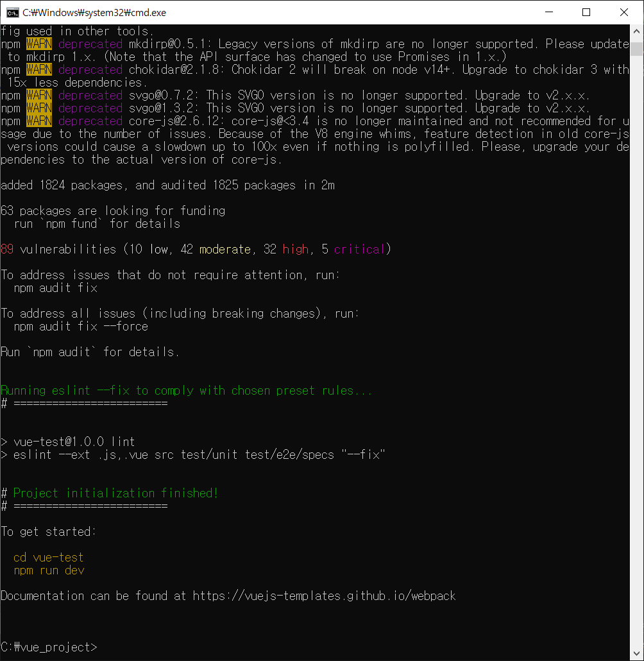644x661 pixels.
Task: Click the 'cd vue-test' command text
Action: pyautogui.click(x=49, y=557)
